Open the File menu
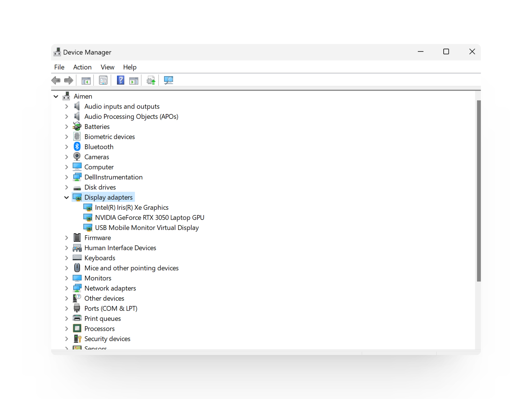Viewport: 532px width, 399px height. pyautogui.click(x=59, y=67)
